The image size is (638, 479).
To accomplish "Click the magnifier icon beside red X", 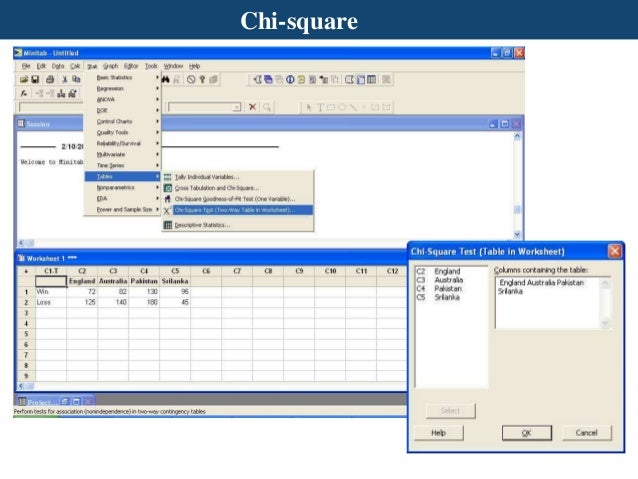I will 267,107.
